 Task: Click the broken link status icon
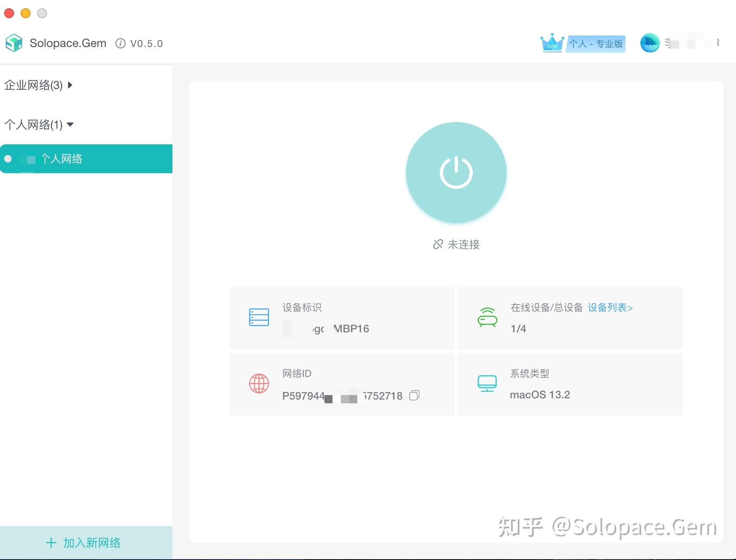coord(438,245)
